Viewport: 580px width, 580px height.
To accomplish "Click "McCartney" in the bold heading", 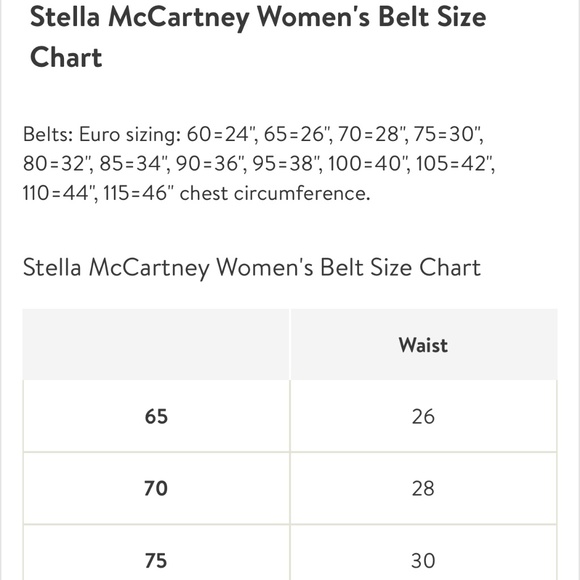I will (179, 18).
